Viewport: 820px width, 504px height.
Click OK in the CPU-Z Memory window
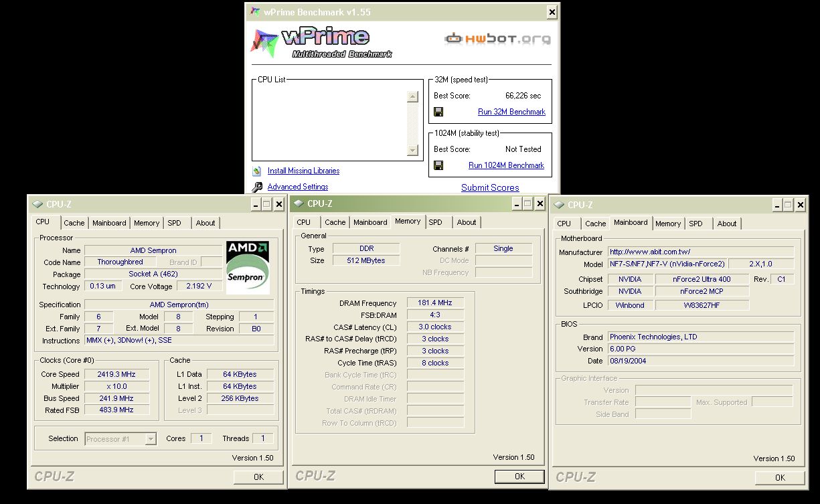519,477
